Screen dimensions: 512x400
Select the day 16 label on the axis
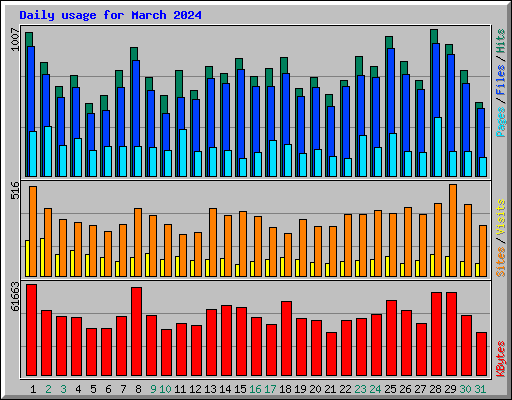tap(255, 389)
